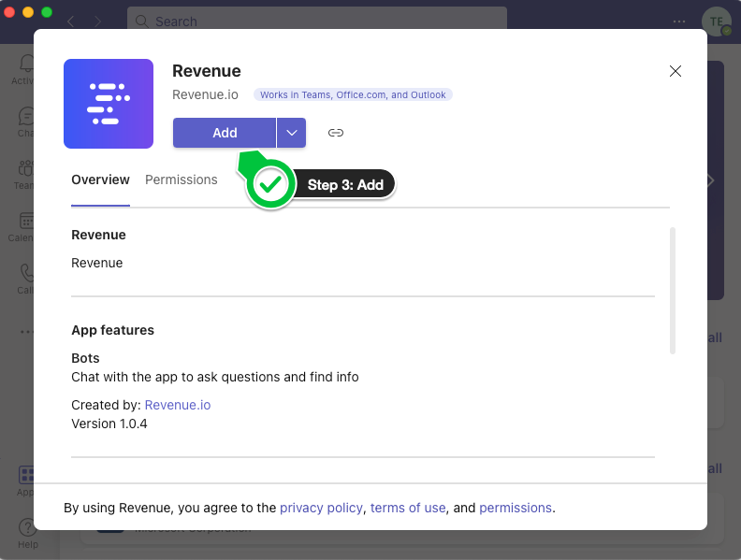Go forward using the forward arrow
741x560 pixels.
tap(97, 22)
